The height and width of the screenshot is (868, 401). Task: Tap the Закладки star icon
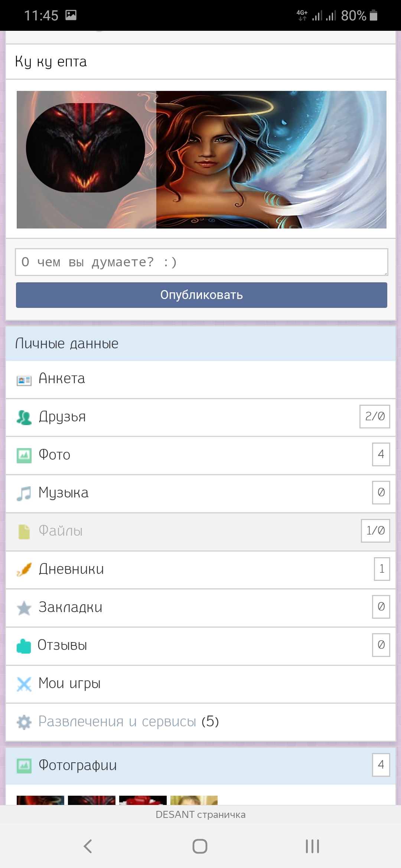click(x=24, y=608)
